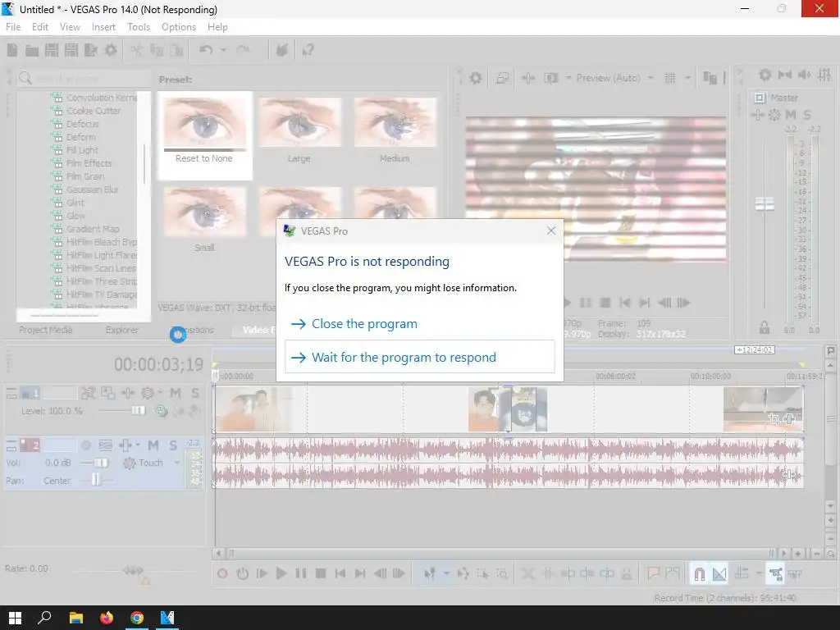Open the Help menu
Viewport: 840px width, 630px height.
tap(217, 27)
